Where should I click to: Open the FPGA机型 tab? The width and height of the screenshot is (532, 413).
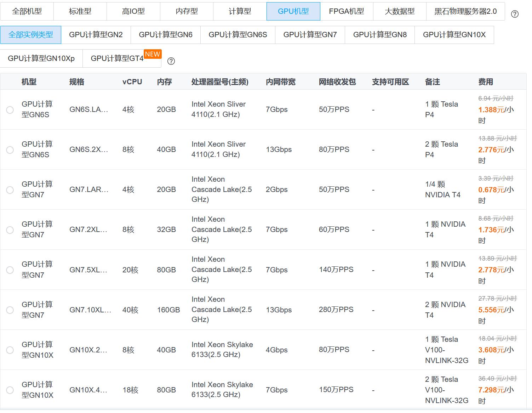[347, 11]
